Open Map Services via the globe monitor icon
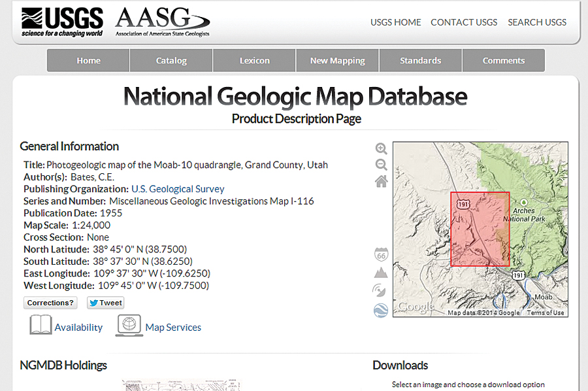Screen dimensions: 588x391 coord(129,324)
